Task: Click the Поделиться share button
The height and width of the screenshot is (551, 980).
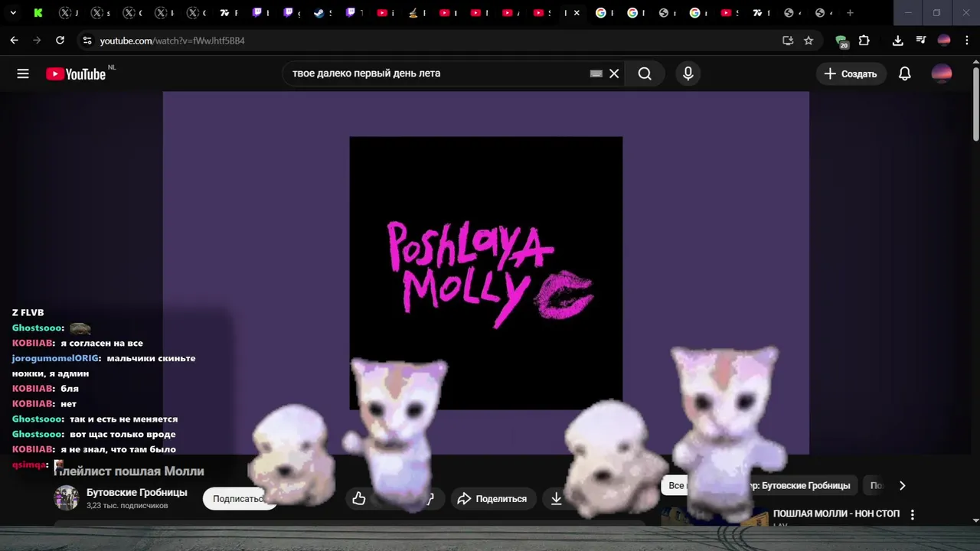Action: pos(494,499)
